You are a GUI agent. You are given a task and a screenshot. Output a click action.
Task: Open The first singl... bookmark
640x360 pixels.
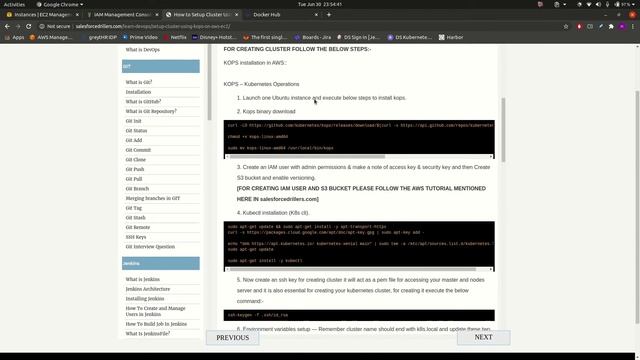265,37
